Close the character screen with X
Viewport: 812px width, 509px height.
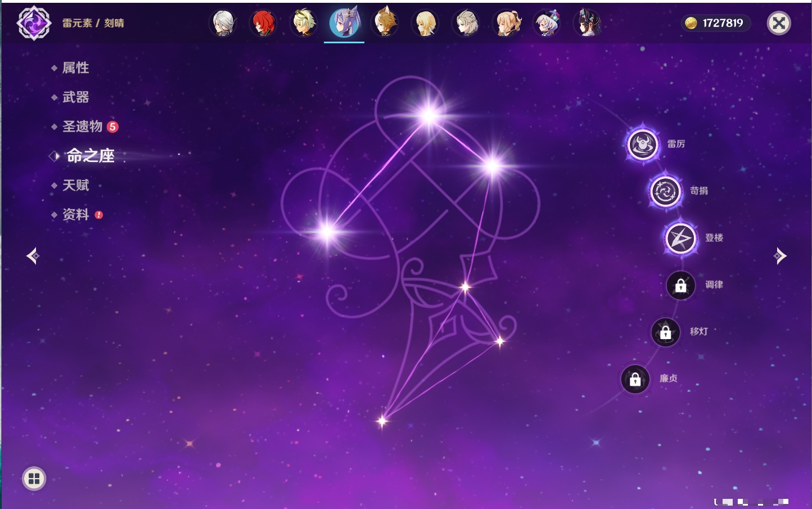(779, 23)
